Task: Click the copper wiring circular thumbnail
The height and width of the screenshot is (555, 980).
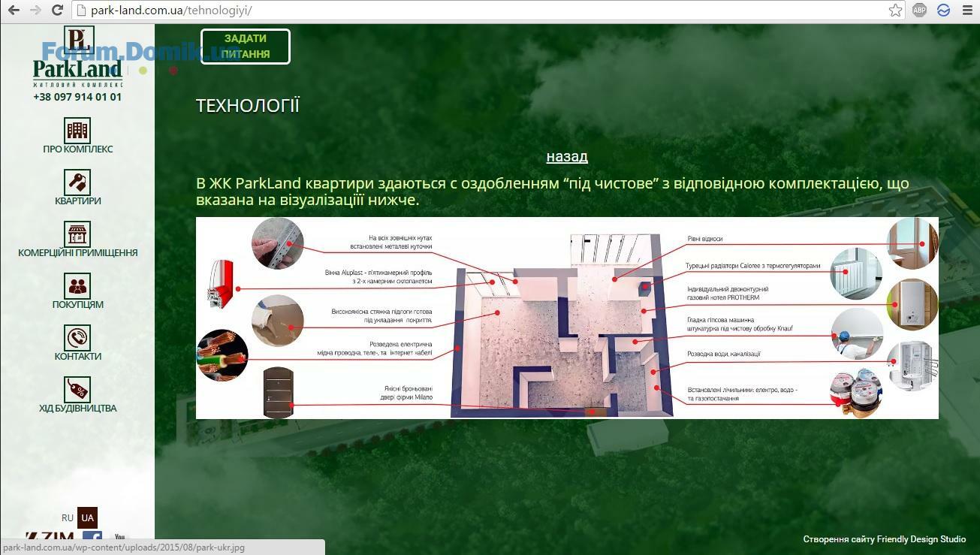Action: (222, 355)
